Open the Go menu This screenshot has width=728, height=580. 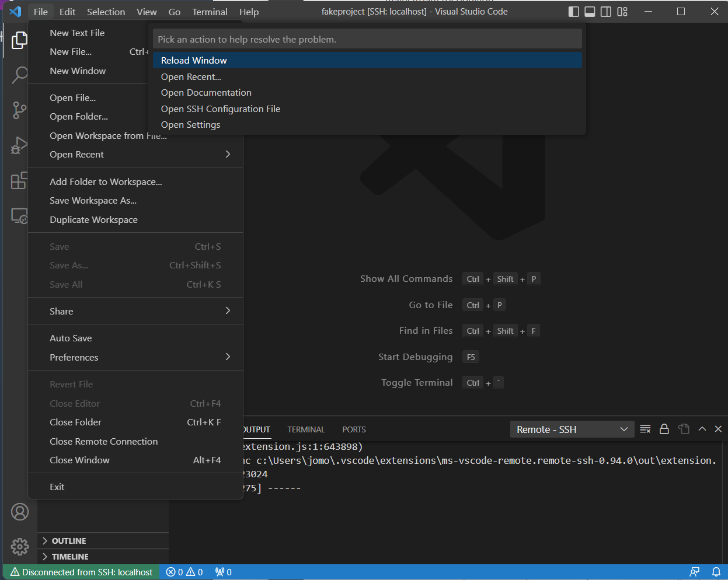[x=175, y=12]
